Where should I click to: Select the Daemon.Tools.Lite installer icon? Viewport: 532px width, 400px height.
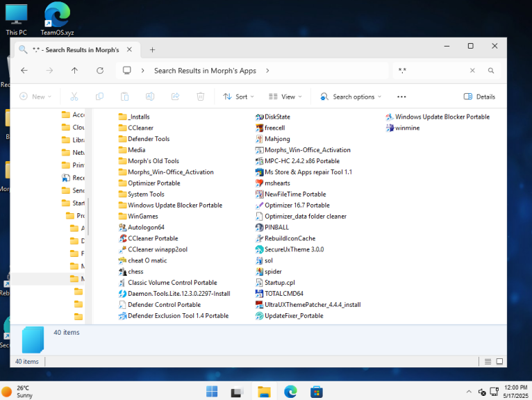point(122,294)
